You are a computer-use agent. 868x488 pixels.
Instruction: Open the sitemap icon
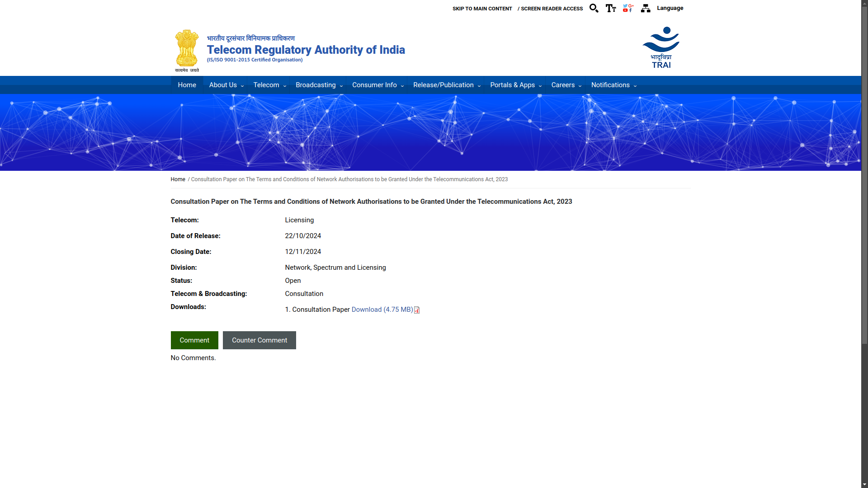[646, 8]
